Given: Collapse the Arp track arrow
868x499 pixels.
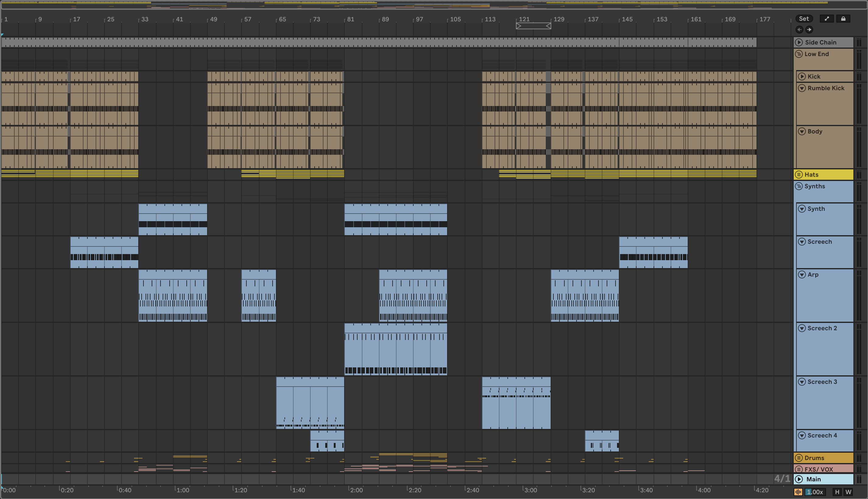Looking at the screenshot, I should pyautogui.click(x=802, y=274).
